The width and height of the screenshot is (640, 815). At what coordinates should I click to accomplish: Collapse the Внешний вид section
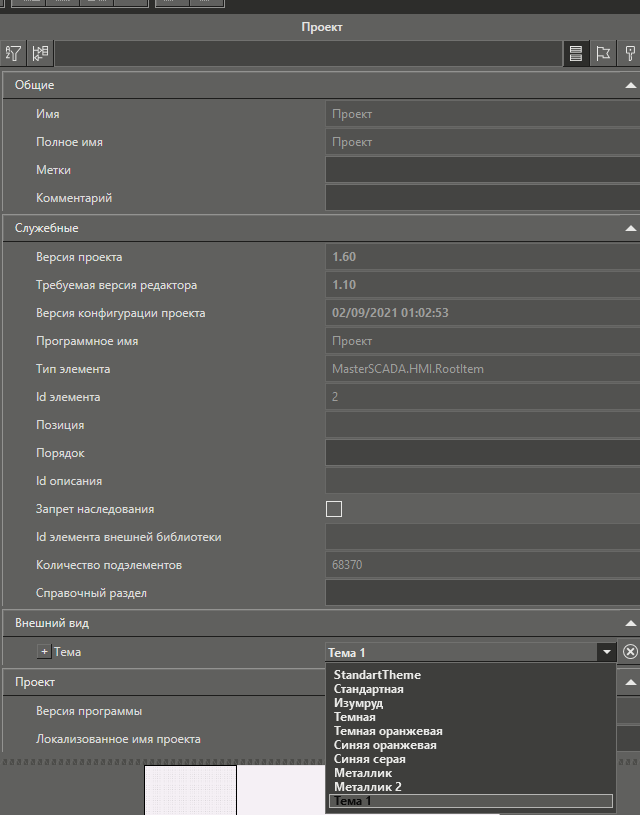tap(630, 623)
